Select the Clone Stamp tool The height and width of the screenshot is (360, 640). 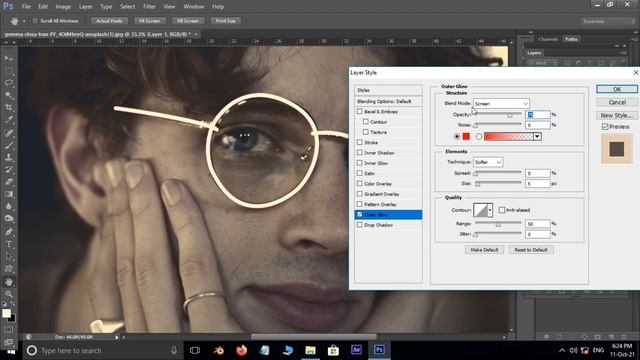(9, 158)
